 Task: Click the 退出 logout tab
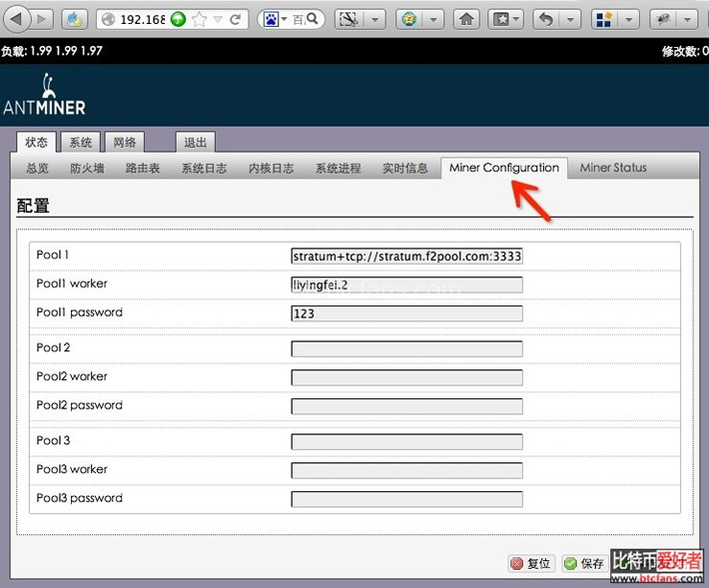tap(196, 143)
